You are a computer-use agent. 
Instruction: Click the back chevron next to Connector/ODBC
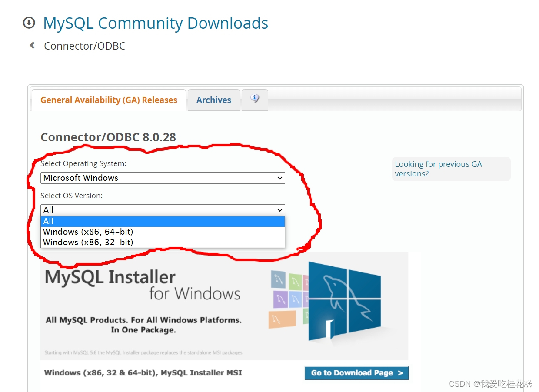(x=32, y=45)
